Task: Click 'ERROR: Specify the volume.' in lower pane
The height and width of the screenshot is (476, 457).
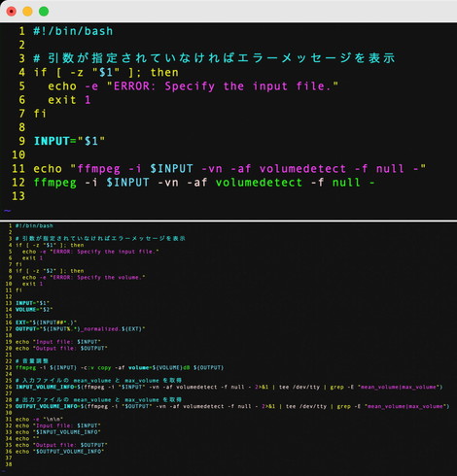Action: point(97,278)
